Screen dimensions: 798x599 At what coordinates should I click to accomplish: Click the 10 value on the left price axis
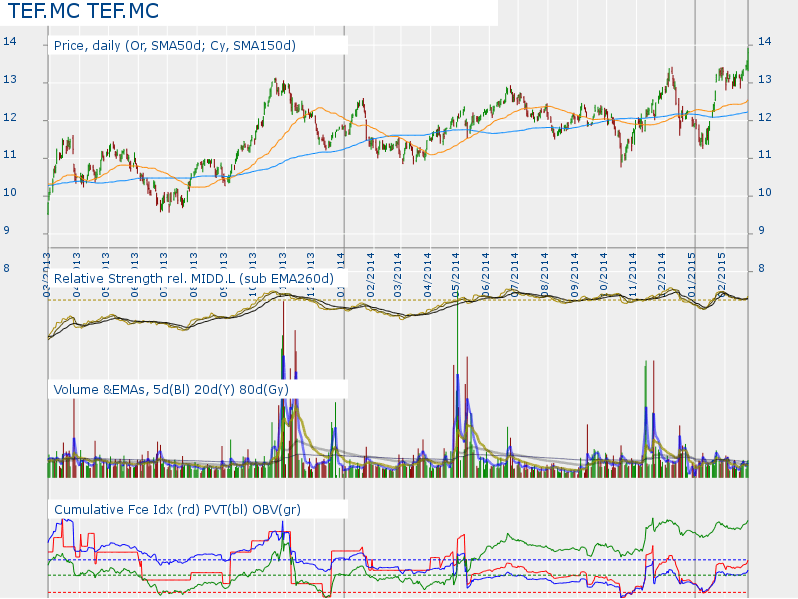click(x=10, y=193)
